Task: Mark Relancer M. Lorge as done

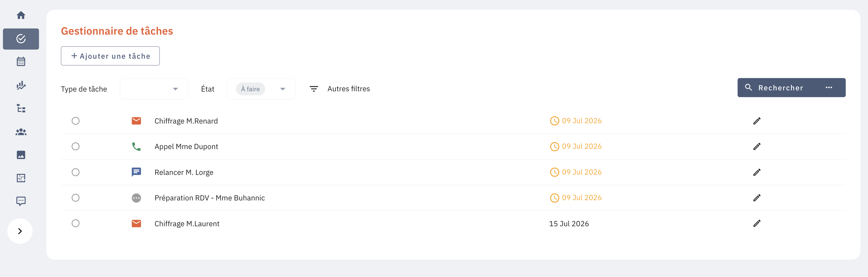Action: click(x=76, y=172)
